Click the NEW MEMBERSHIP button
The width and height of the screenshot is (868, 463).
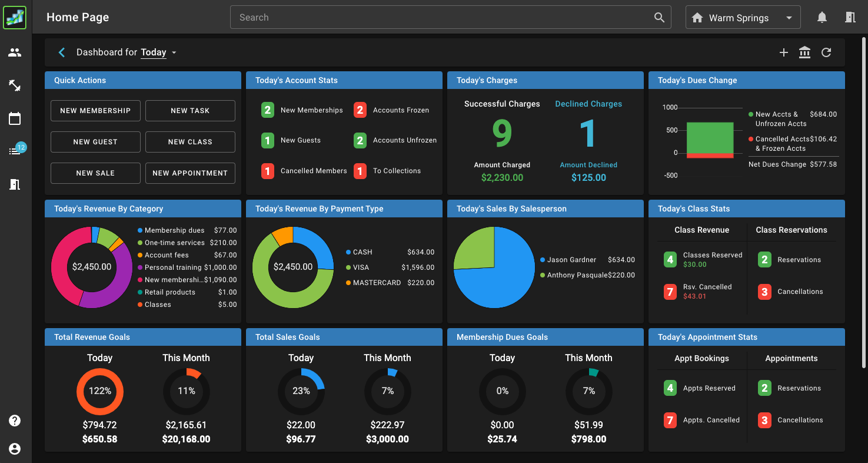pos(95,110)
